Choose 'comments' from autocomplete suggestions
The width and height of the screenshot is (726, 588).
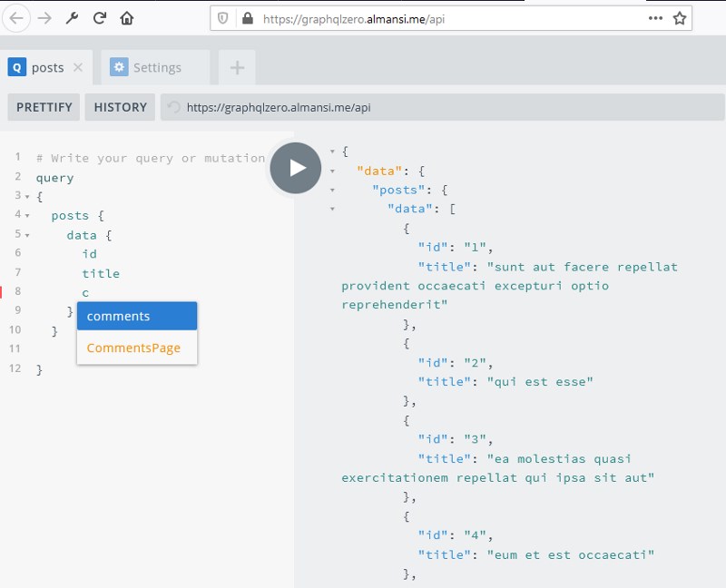pyautogui.click(x=136, y=316)
